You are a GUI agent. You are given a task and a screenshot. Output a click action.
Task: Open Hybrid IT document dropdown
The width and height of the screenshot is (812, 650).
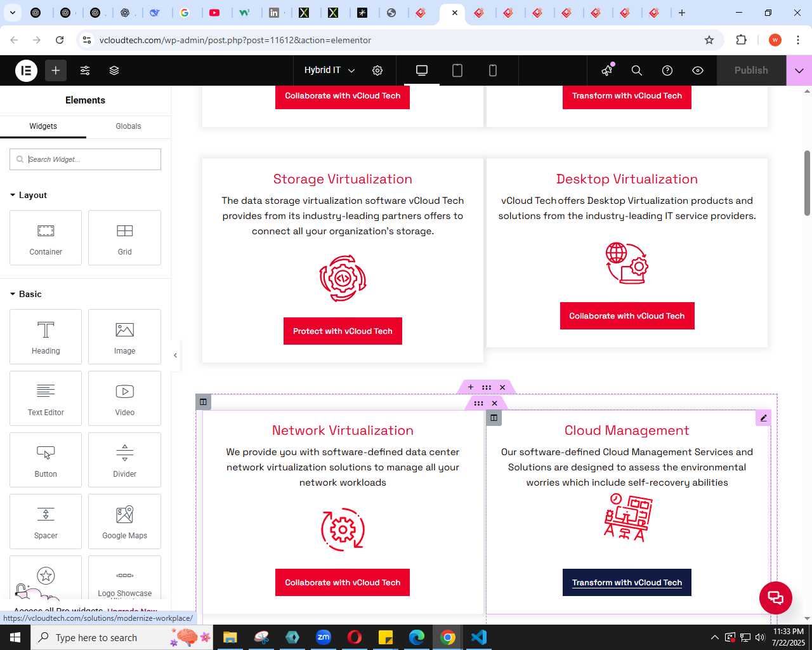pyautogui.click(x=329, y=70)
